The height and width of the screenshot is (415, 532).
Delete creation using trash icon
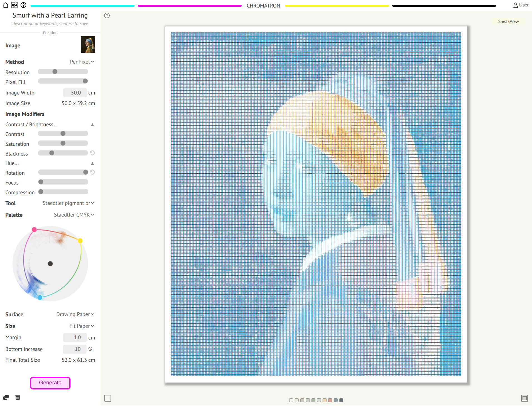point(18,397)
